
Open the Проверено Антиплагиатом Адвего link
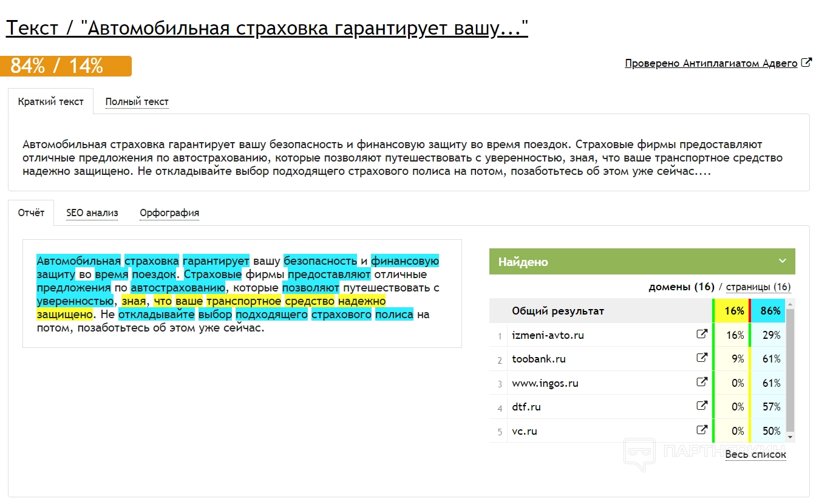[711, 63]
